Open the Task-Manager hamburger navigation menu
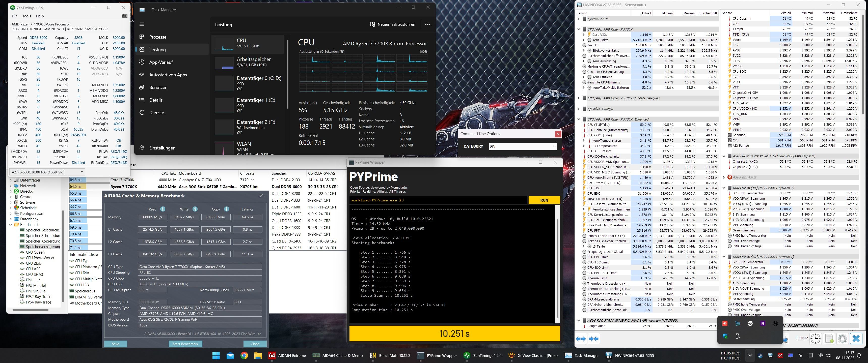868x363 pixels. 142,24
